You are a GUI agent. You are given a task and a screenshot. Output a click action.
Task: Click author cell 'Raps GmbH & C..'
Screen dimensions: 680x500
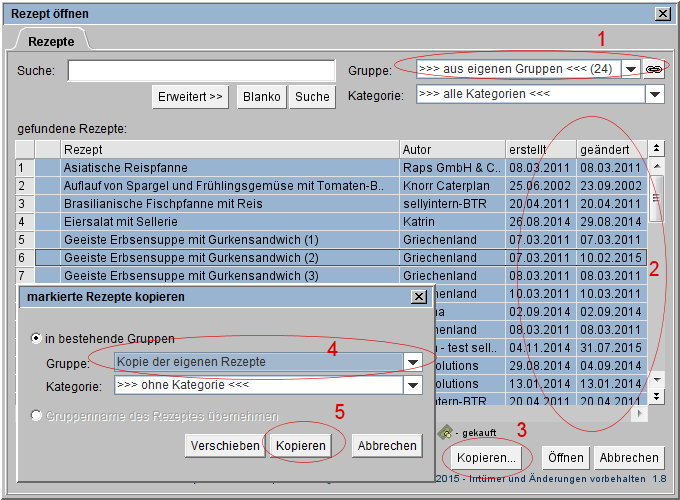[452, 167]
